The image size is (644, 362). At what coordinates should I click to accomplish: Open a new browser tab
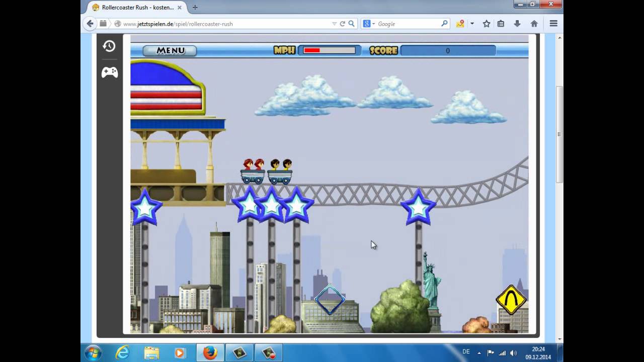[195, 8]
